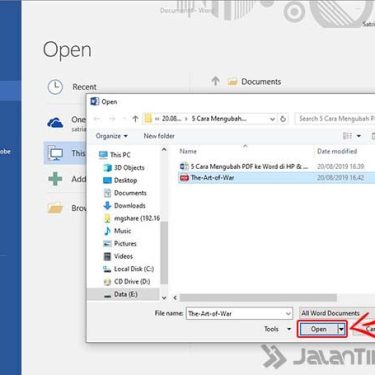Go up one level with Documents up arrow
Viewport: 375px width, 375px height.
click(216, 81)
